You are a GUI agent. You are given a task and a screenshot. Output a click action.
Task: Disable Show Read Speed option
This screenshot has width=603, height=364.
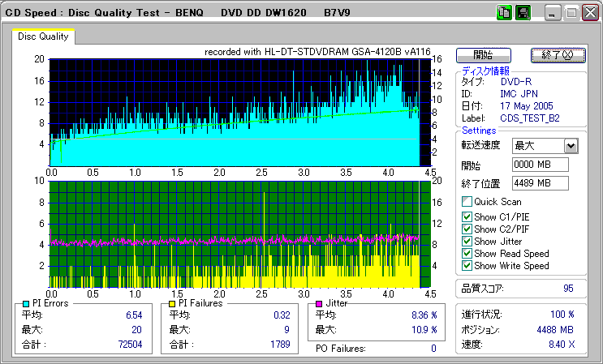coord(467,253)
